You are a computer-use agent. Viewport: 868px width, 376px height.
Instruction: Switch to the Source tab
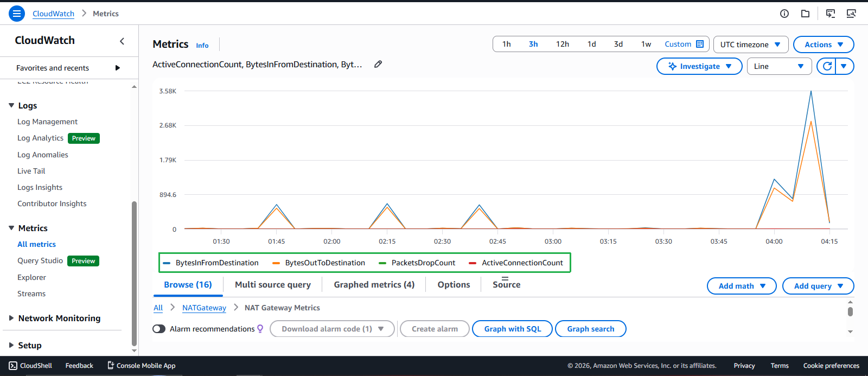point(507,284)
